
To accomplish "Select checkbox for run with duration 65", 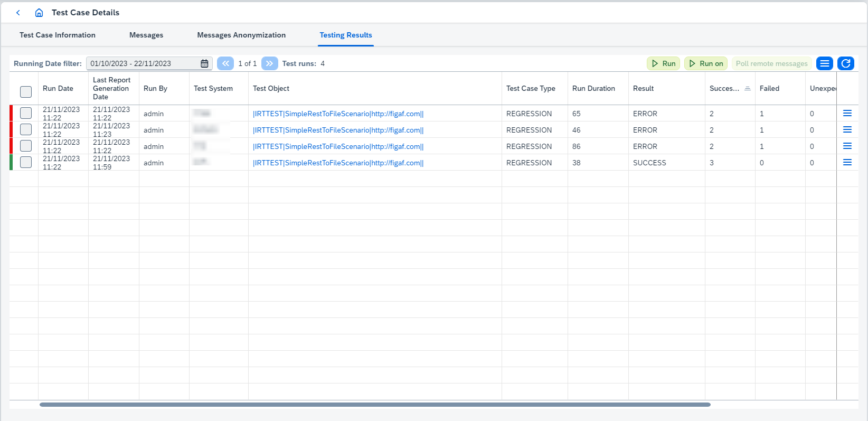I will (26, 113).
